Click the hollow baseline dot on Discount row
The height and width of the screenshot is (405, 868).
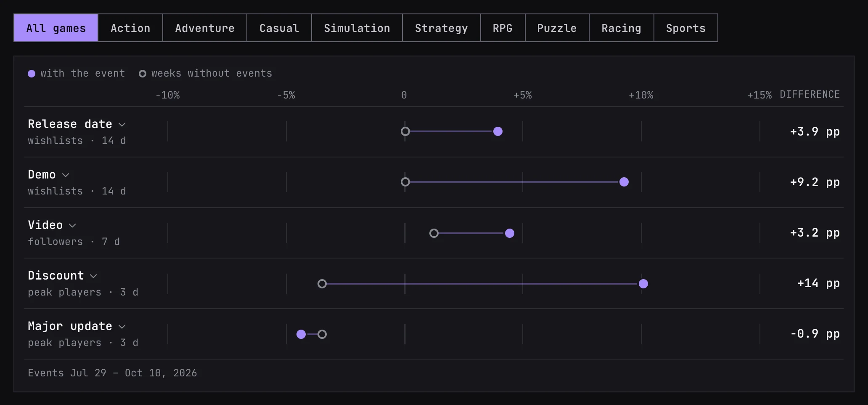[x=322, y=284]
